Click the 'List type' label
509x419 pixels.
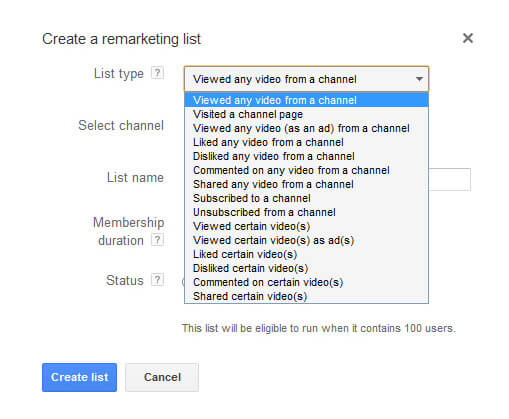click(x=119, y=74)
